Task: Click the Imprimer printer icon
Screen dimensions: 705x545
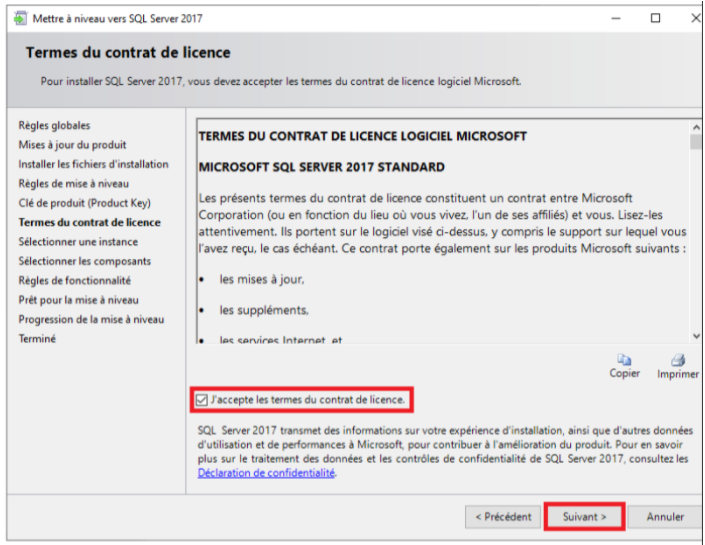Action: (678, 360)
